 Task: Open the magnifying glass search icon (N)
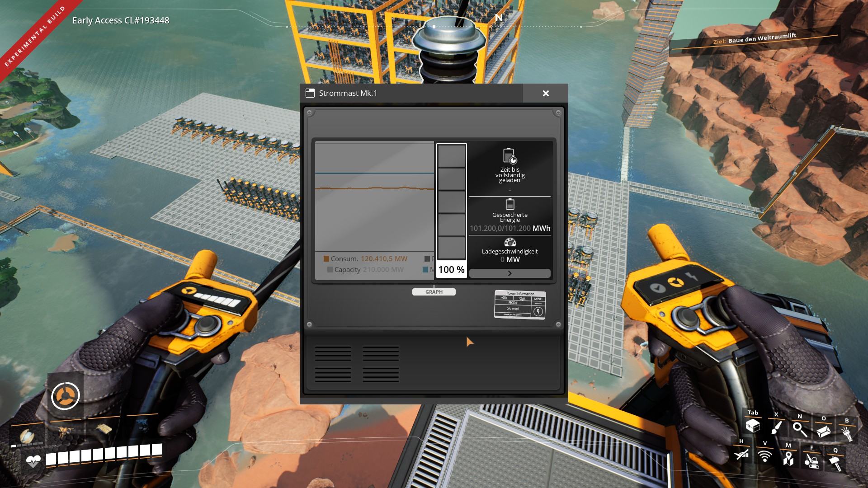(800, 429)
